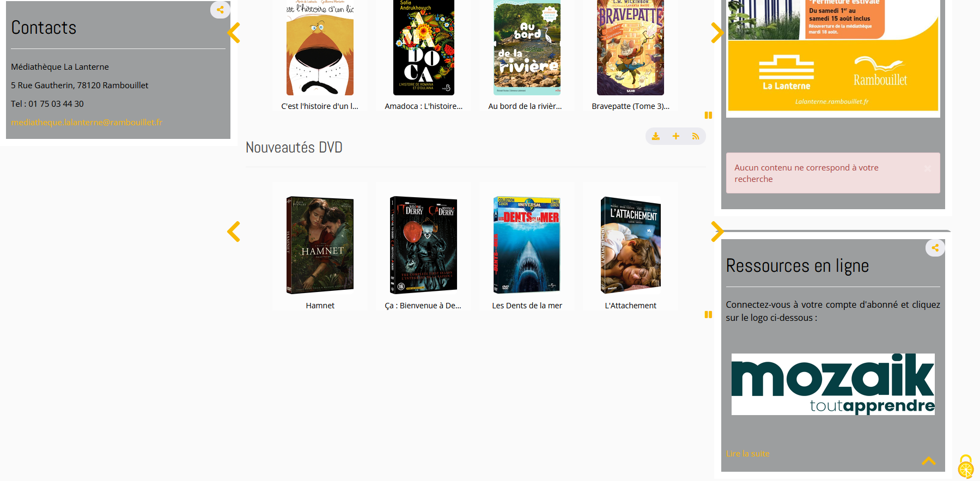
Task: Show next DVDs in Nouveautés DVD carousel
Action: point(717,232)
